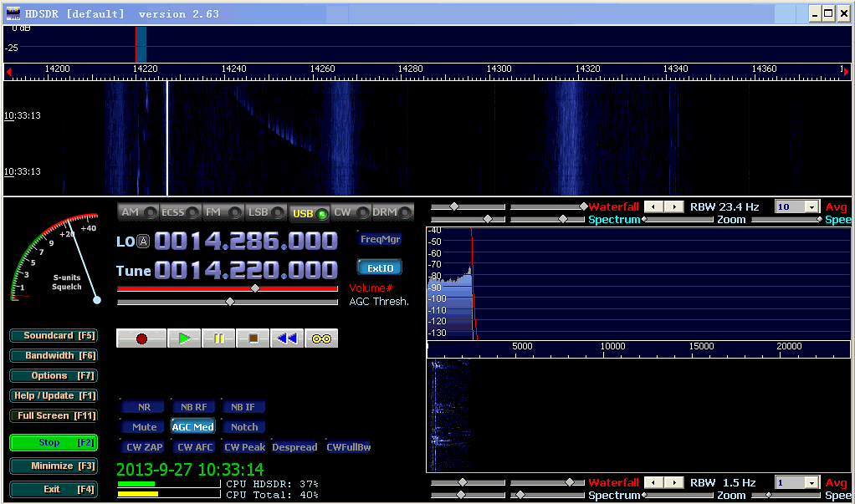Click the Rewind playback button
The image size is (855, 504).
[287, 339]
